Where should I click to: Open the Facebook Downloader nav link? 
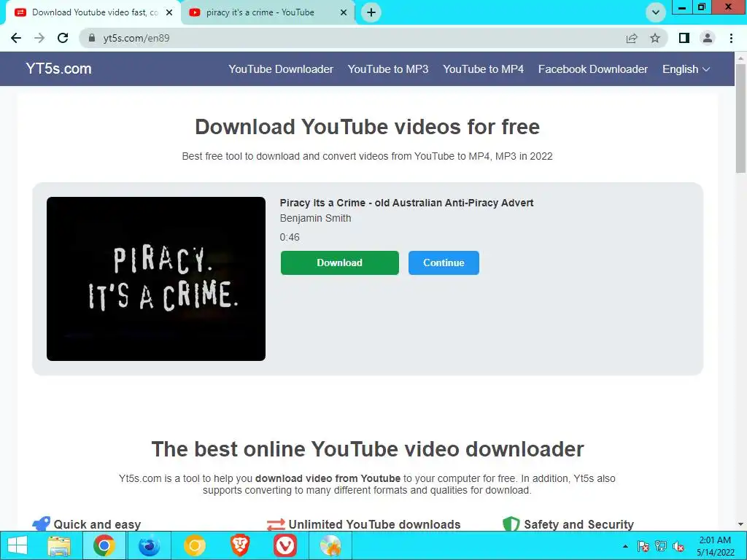pyautogui.click(x=592, y=69)
